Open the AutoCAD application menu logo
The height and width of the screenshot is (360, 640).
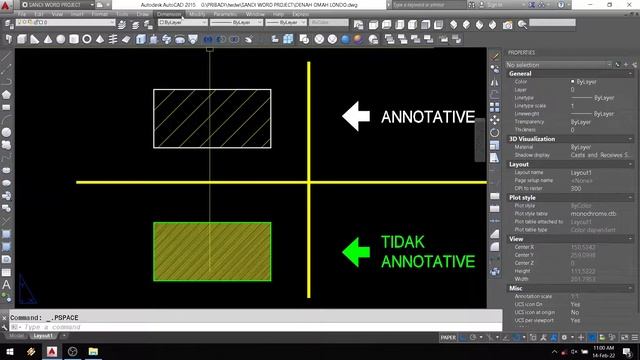tap(5, 5)
